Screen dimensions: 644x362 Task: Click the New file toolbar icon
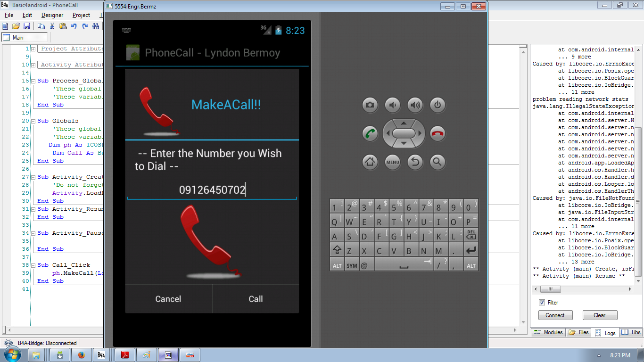[x=6, y=26]
